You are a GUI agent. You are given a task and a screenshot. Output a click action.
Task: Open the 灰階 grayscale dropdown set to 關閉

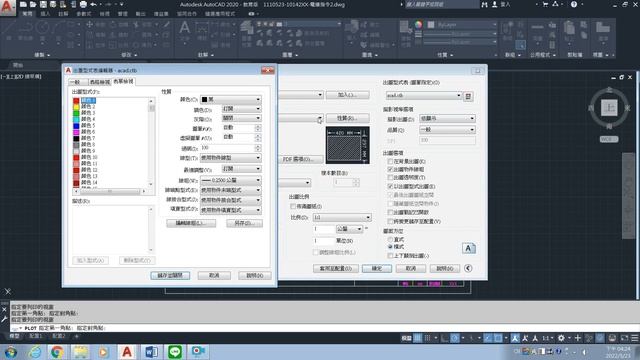(x=241, y=118)
